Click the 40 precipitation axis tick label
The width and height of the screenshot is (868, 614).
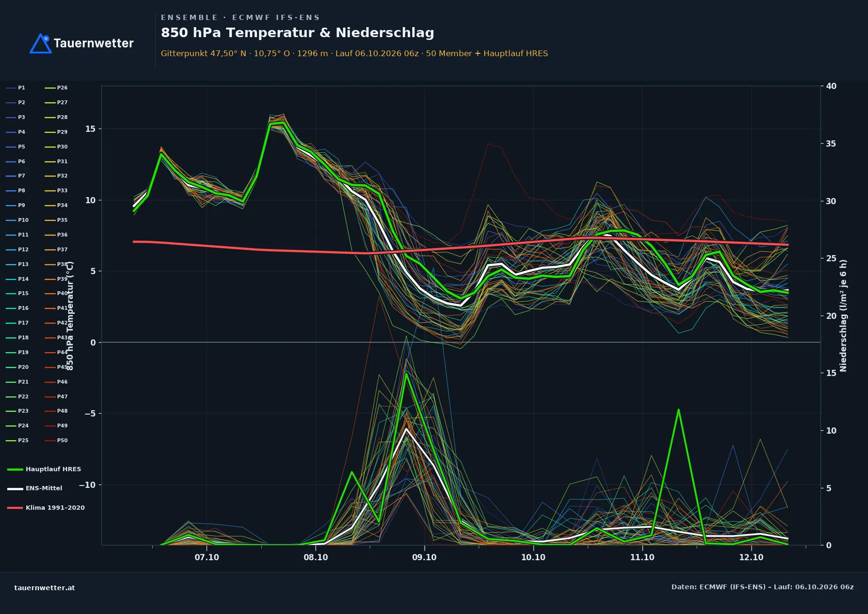[x=831, y=86]
